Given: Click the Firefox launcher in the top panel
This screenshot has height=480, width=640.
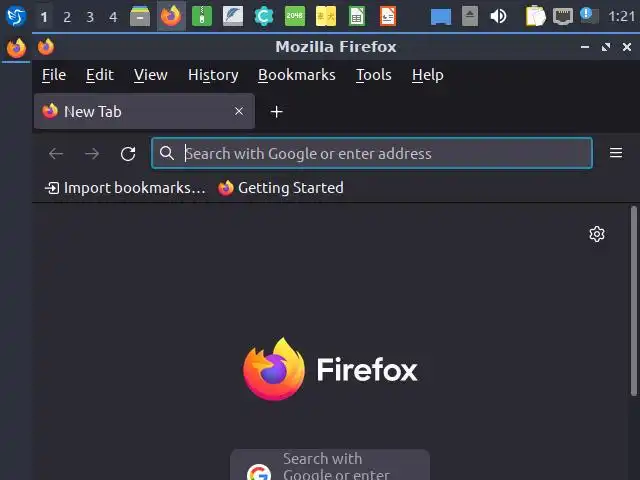Looking at the screenshot, I should coord(171,16).
